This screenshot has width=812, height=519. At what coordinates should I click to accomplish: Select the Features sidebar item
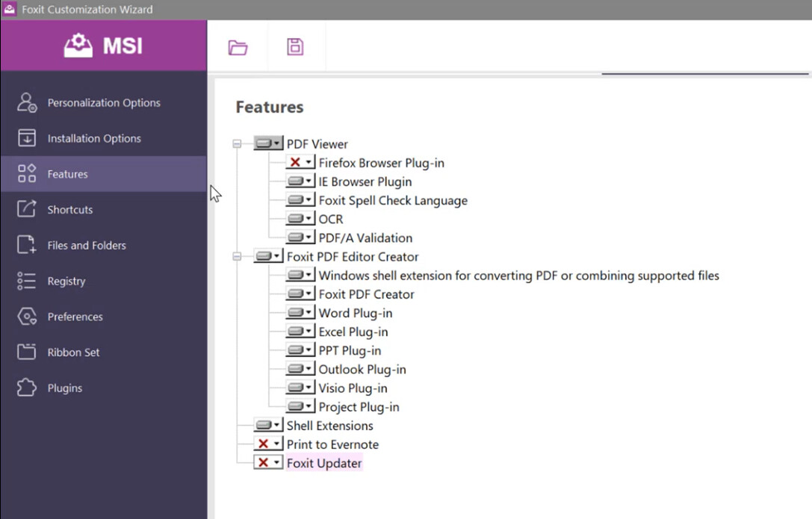[67, 174]
